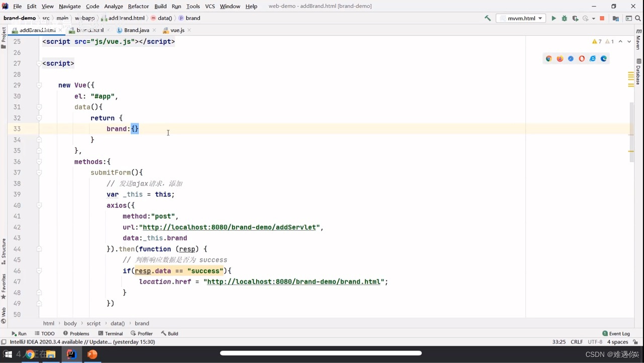Click the 'script' breadcrumb at bottom
This screenshot has width=644, height=363.
(x=94, y=323)
